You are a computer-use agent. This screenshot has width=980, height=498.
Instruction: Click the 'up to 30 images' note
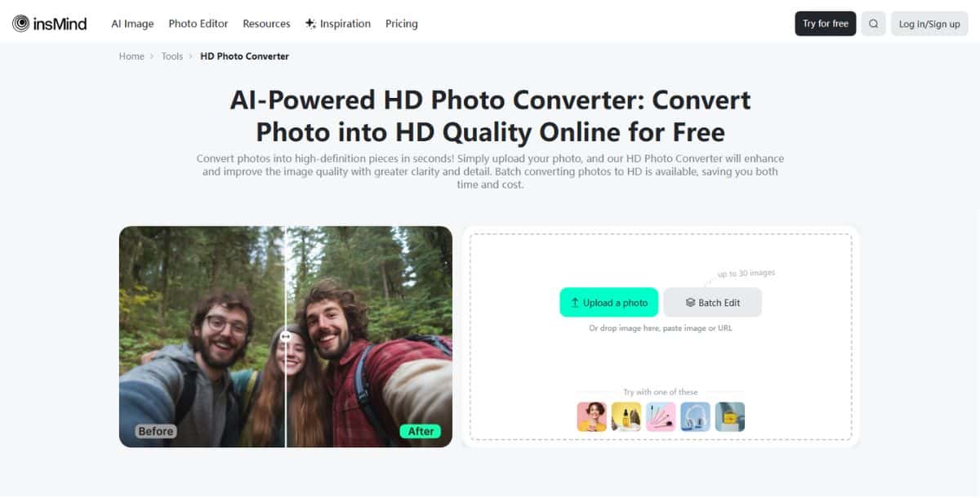click(x=746, y=273)
